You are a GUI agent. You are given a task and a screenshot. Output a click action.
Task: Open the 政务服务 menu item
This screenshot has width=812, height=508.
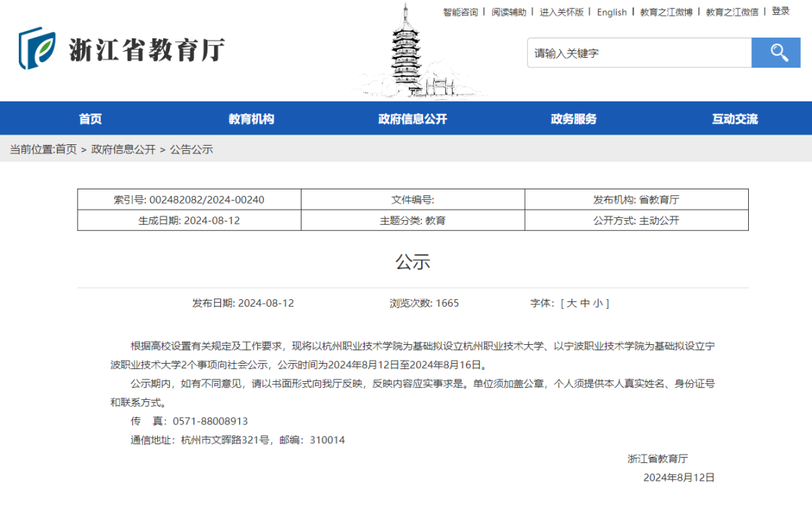point(572,118)
